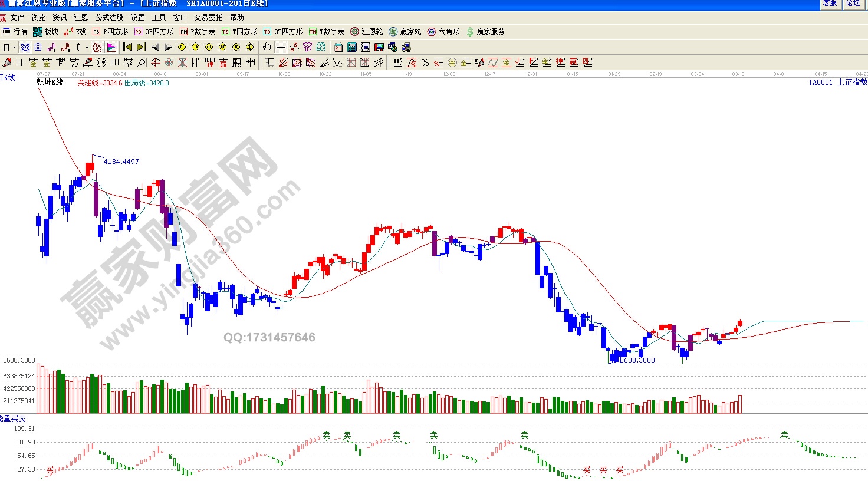
Task: Click the 客服 customer service button
Action: click(x=830, y=4)
